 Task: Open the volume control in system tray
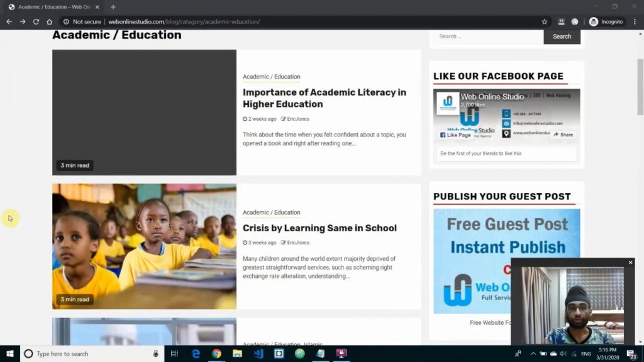[563, 354]
